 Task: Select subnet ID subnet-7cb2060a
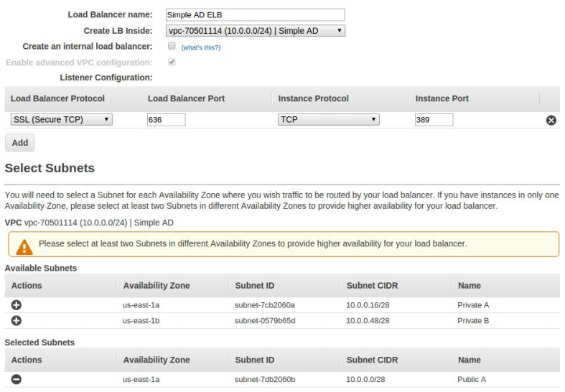pos(265,305)
